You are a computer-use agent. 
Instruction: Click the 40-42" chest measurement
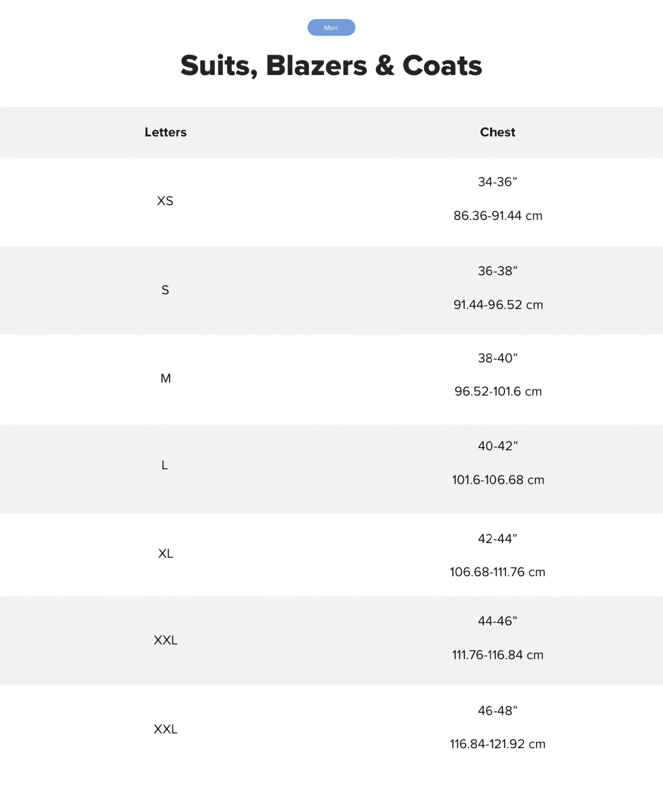497,446
